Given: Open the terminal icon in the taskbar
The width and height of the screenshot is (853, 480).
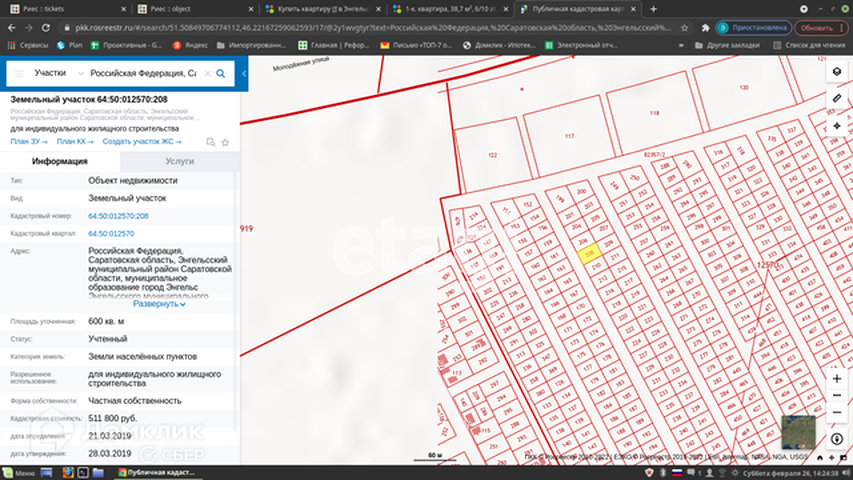Looking at the screenshot, I should pyautogui.click(x=83, y=473).
